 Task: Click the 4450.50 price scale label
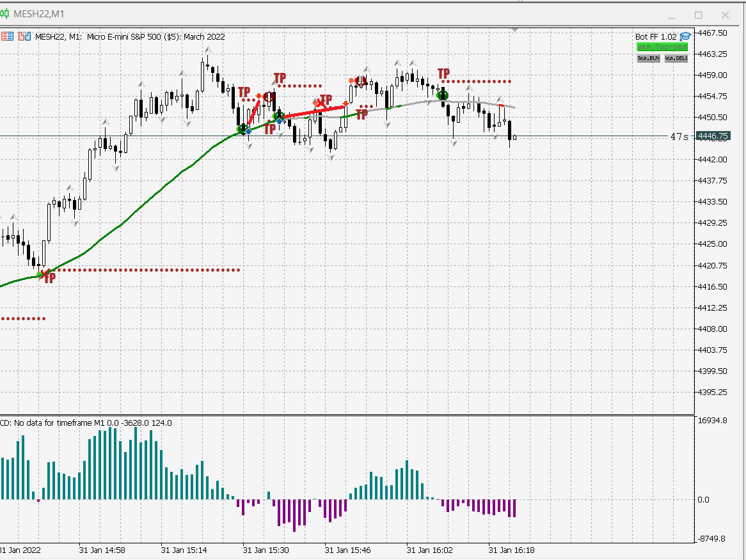pyautogui.click(x=712, y=117)
